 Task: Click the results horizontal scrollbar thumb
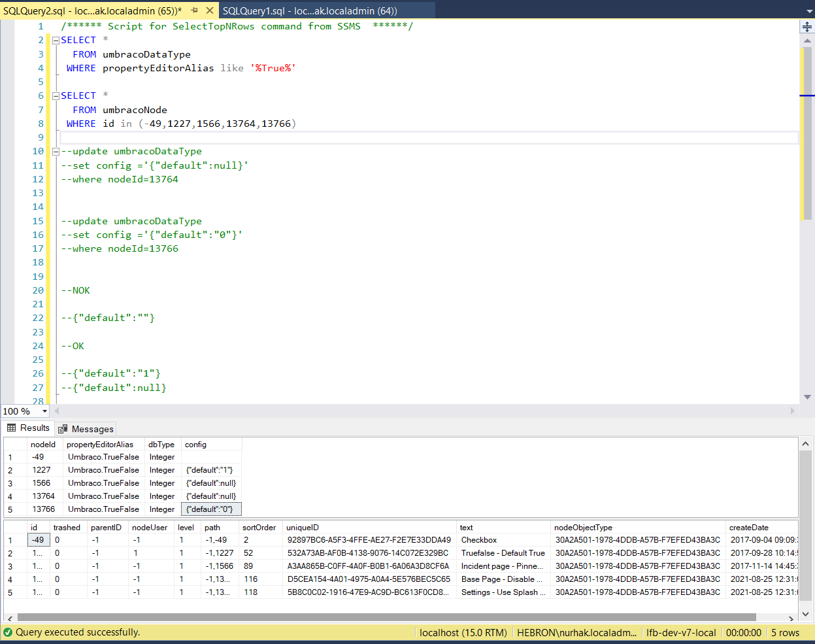pos(387,618)
